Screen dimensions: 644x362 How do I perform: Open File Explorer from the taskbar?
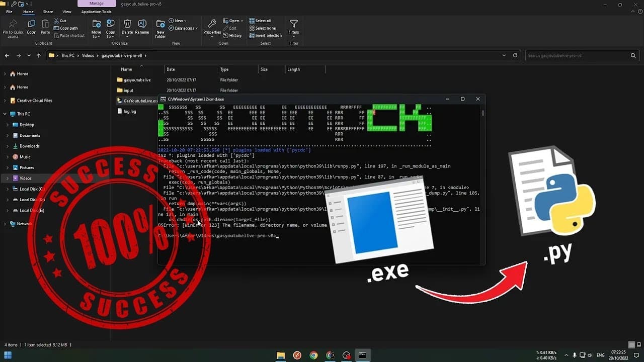click(x=281, y=355)
